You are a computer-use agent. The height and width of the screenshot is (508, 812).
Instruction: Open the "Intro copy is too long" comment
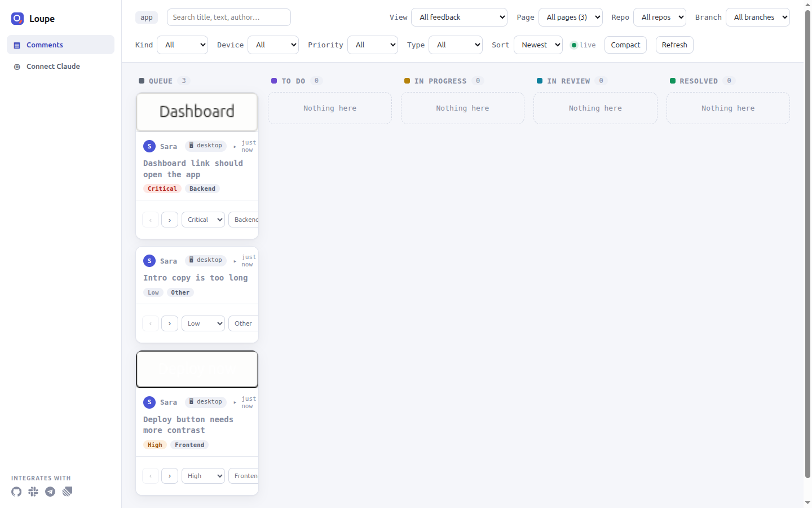pos(195,278)
